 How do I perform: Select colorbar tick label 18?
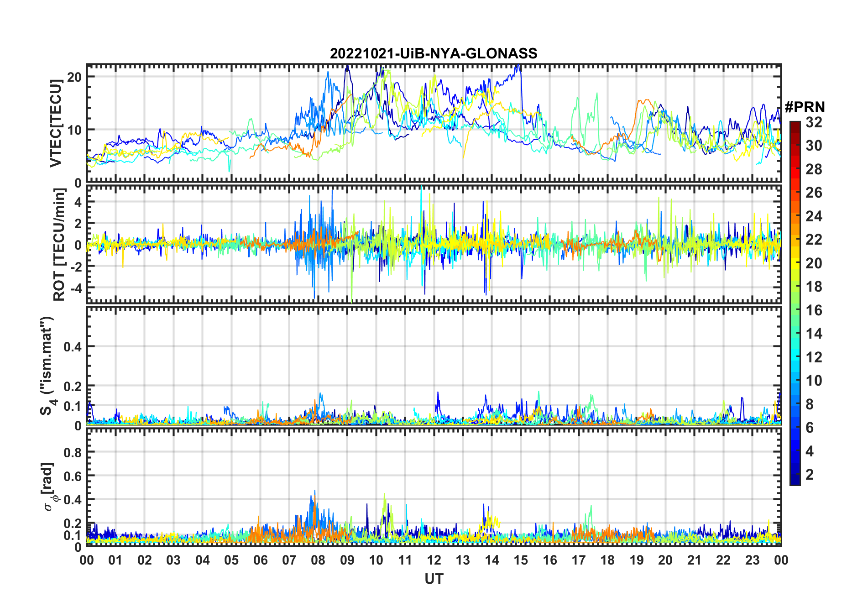pyautogui.click(x=814, y=287)
